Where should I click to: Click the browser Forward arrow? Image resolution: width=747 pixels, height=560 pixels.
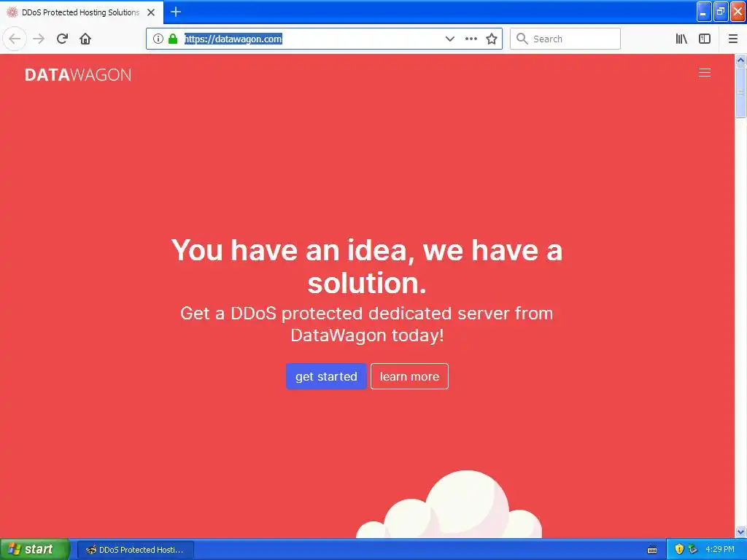(39, 39)
